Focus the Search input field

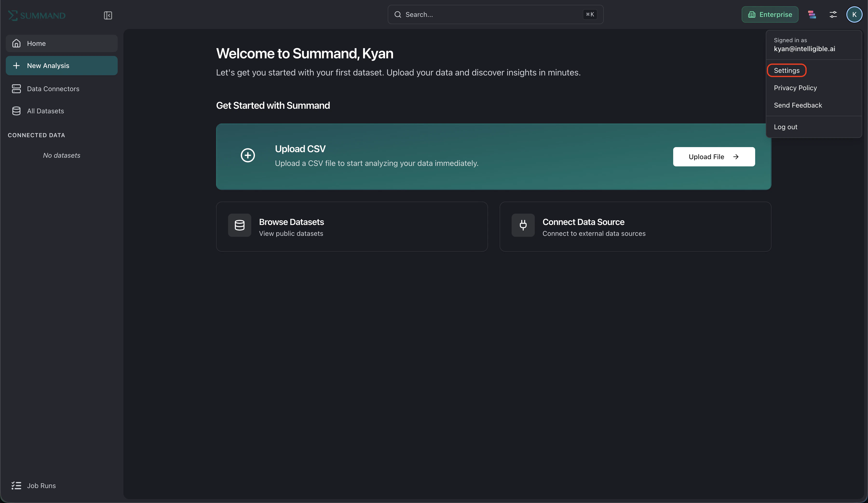pos(495,14)
